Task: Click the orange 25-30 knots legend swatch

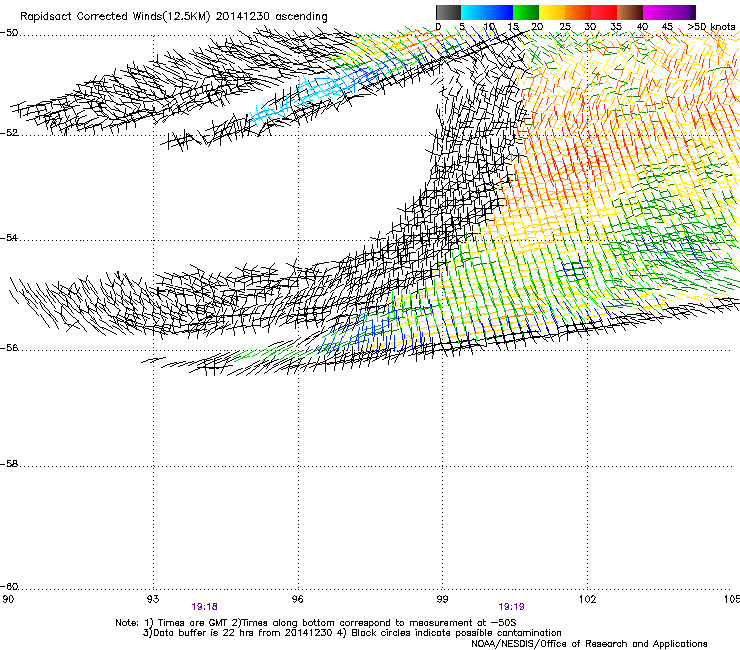Action: point(578,12)
